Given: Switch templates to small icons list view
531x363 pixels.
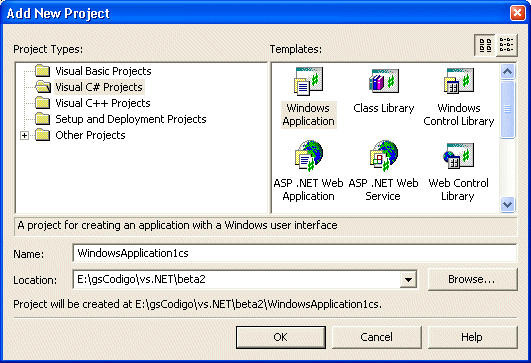Looking at the screenshot, I should [x=507, y=45].
